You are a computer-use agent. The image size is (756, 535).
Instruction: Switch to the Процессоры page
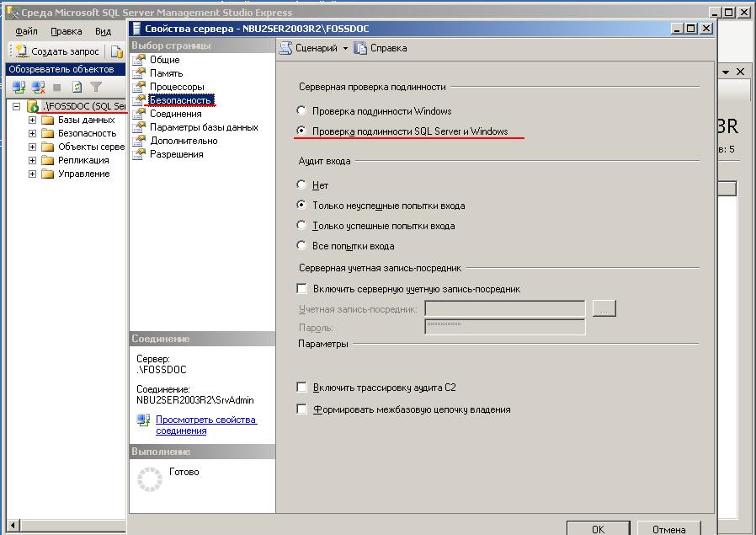point(177,87)
